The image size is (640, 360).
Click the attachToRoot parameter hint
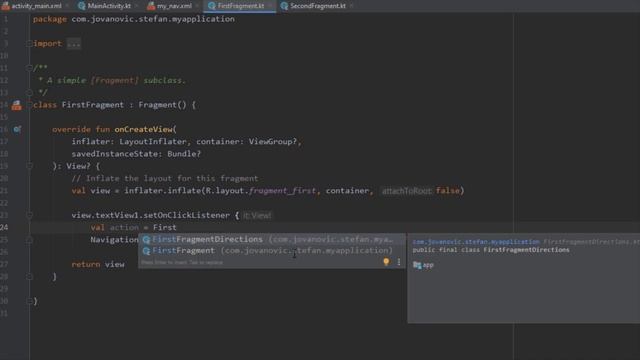(407, 191)
